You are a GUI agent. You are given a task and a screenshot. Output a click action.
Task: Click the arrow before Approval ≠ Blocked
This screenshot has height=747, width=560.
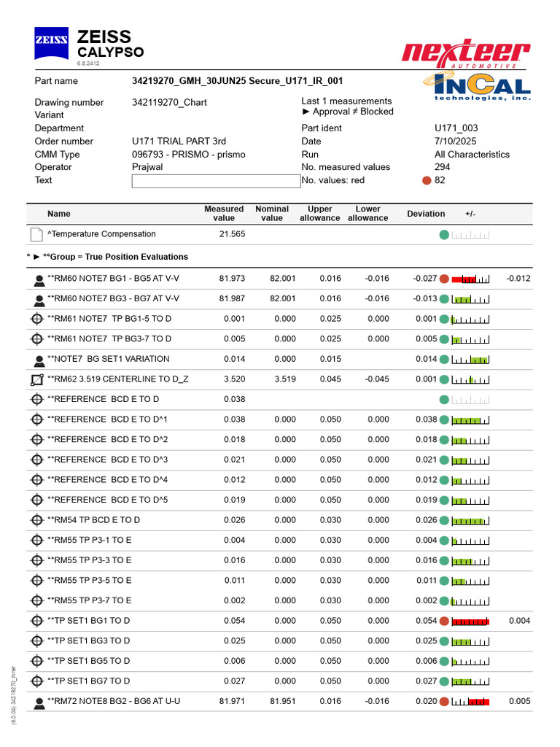[x=306, y=112]
